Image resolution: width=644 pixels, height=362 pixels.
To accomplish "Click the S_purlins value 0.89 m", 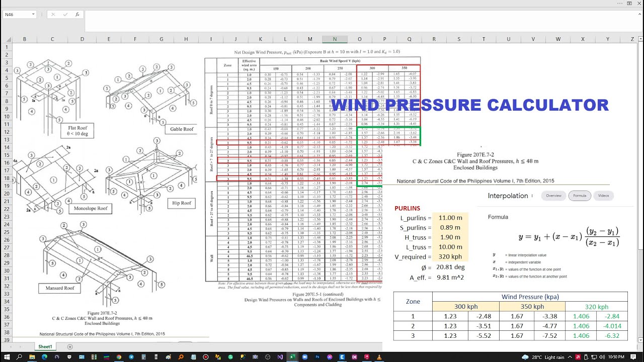I will point(450,227).
